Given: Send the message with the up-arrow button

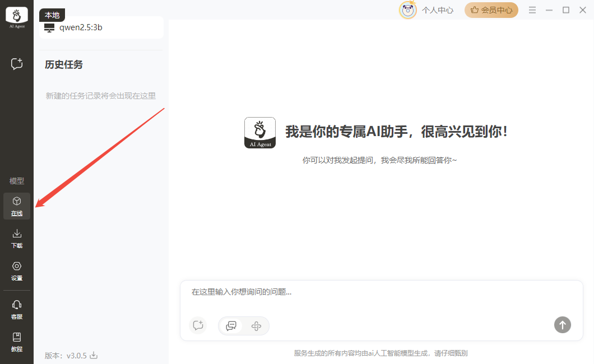Looking at the screenshot, I should pos(562,324).
